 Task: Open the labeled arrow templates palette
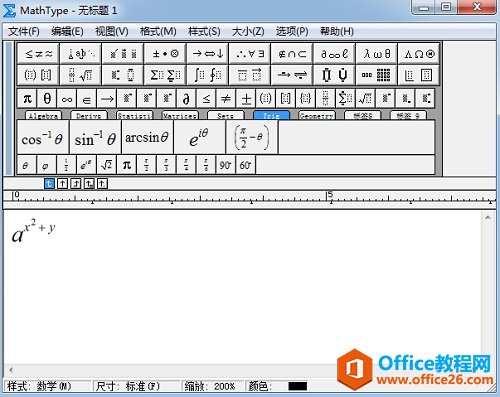tap(292, 75)
